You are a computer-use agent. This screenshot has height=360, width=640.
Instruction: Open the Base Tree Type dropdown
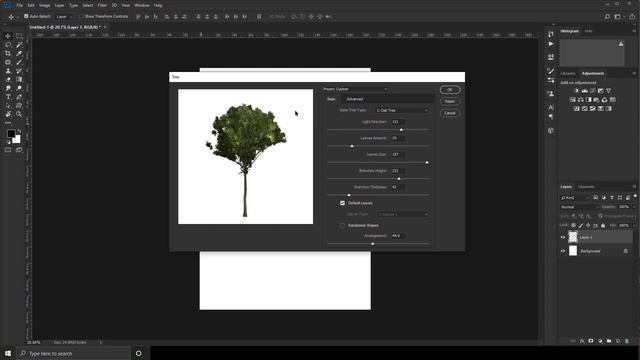tap(402, 110)
